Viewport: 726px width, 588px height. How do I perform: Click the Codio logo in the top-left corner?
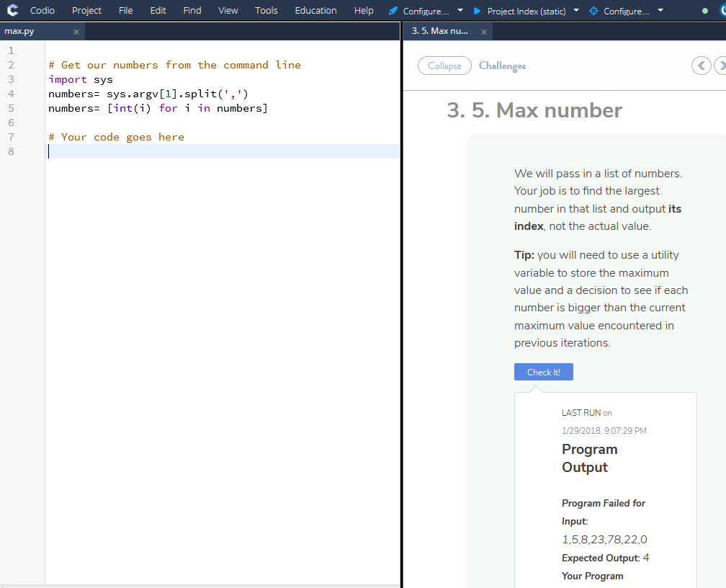(12, 10)
